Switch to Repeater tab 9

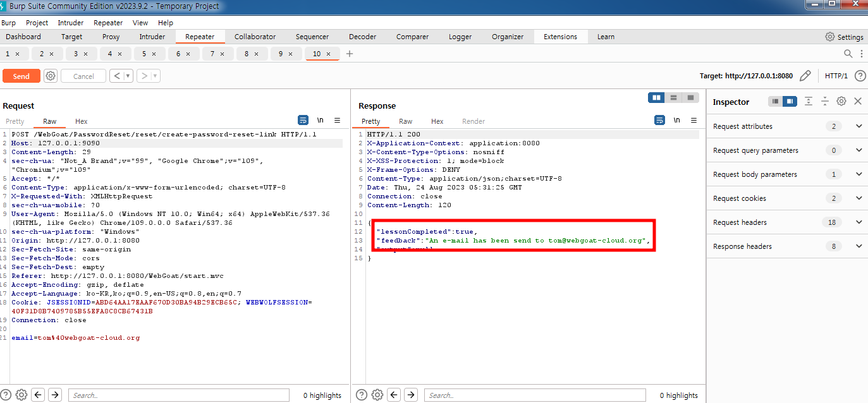(281, 54)
